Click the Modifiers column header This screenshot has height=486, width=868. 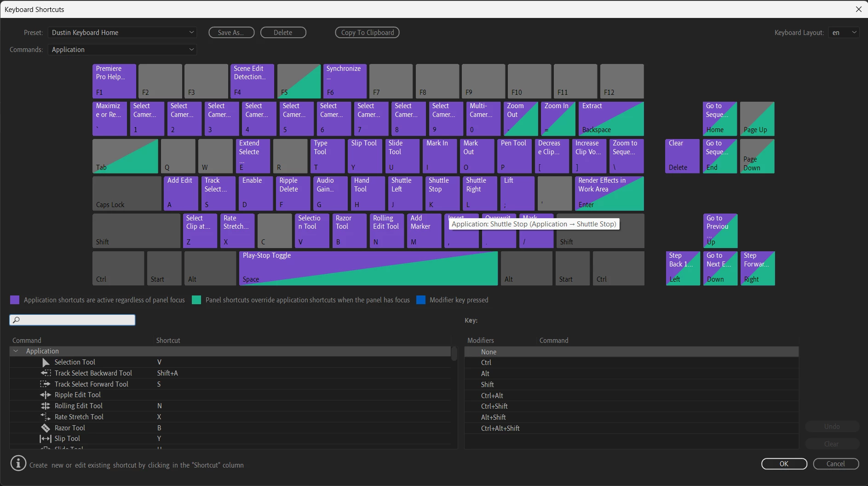pyautogui.click(x=481, y=341)
